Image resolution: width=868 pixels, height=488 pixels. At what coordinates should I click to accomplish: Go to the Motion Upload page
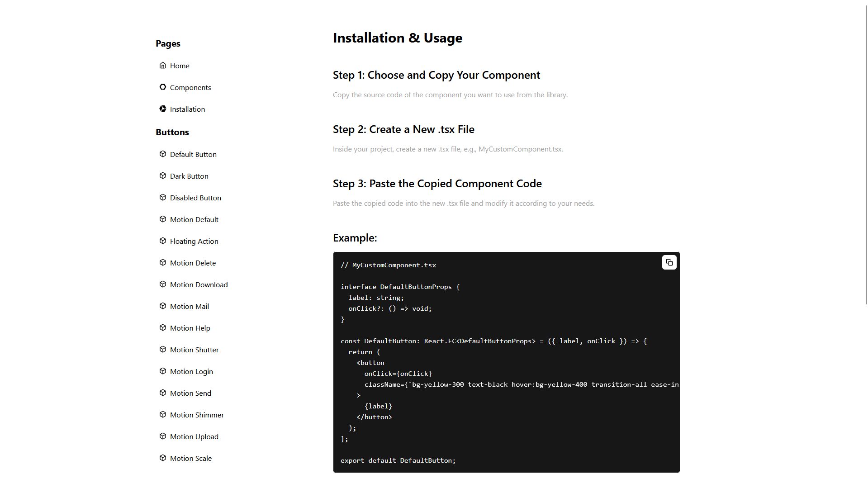pyautogui.click(x=194, y=436)
